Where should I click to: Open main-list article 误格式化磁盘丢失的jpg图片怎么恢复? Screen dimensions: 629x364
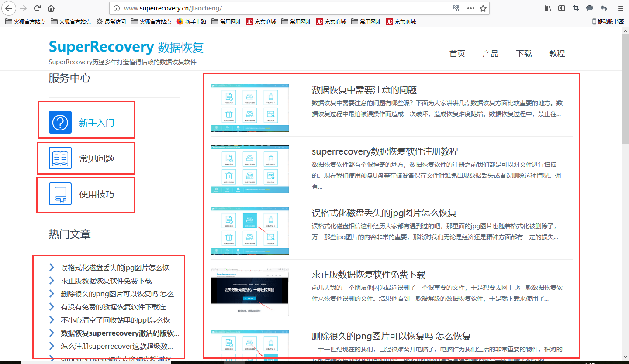(384, 213)
